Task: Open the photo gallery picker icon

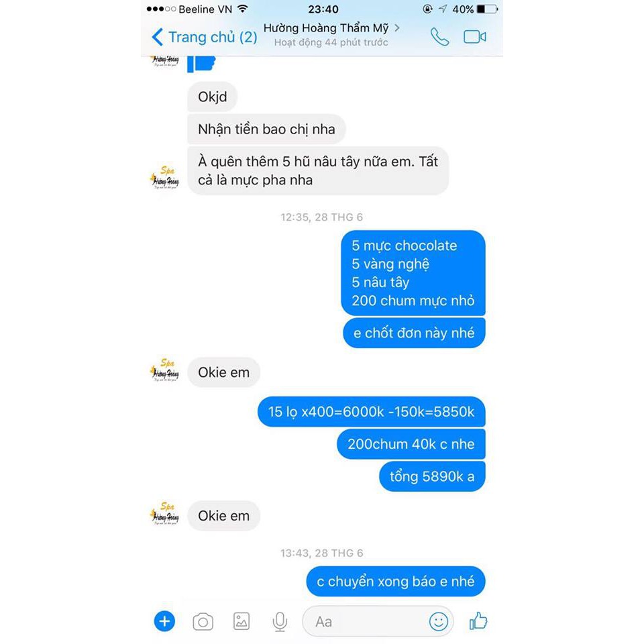Action: click(x=241, y=621)
